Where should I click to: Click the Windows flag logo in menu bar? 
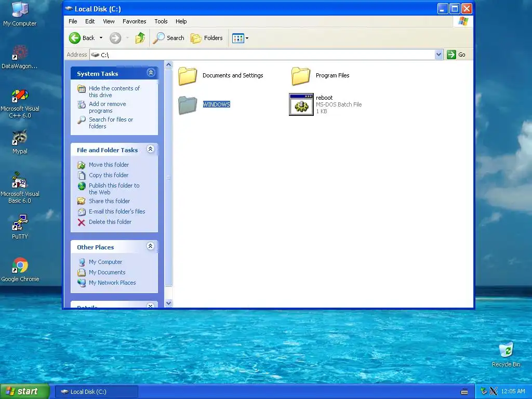pos(463,21)
